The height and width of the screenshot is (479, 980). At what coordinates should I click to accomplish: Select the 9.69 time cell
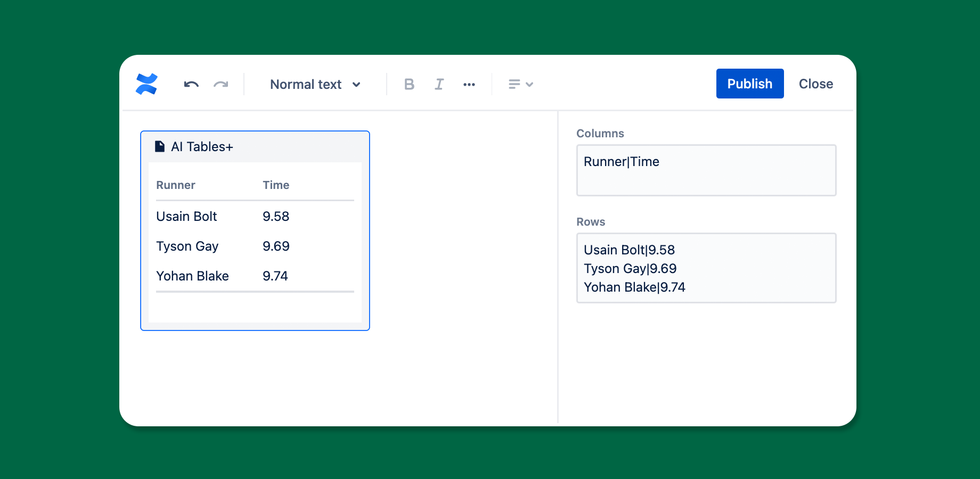276,246
